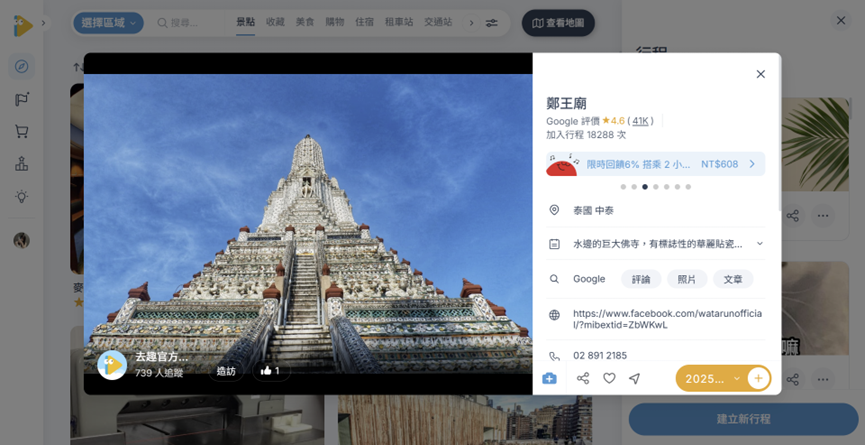Click the location pin icon beside 泰國 中泰
Screen dimensions: 865x445
pos(554,210)
